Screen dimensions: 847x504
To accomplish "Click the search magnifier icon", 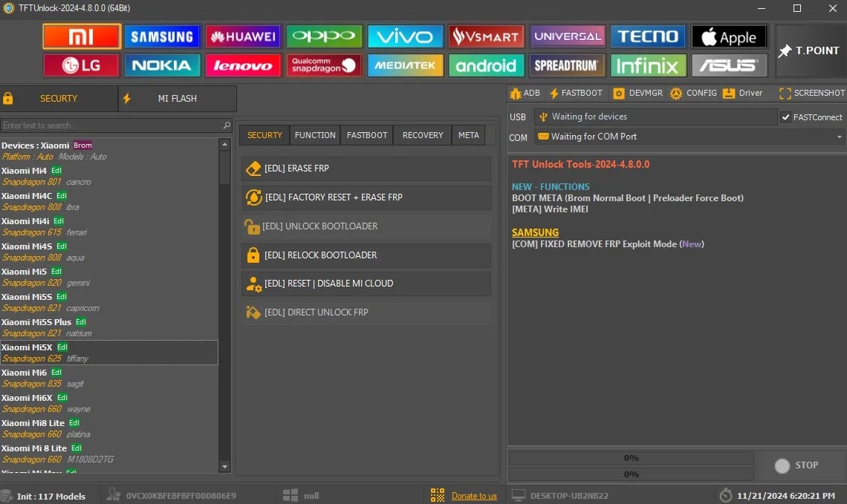I will (227, 125).
